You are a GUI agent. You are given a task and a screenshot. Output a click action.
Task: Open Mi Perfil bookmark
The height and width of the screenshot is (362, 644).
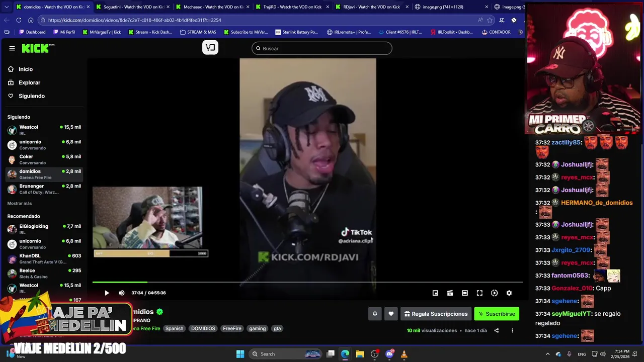click(x=63, y=32)
